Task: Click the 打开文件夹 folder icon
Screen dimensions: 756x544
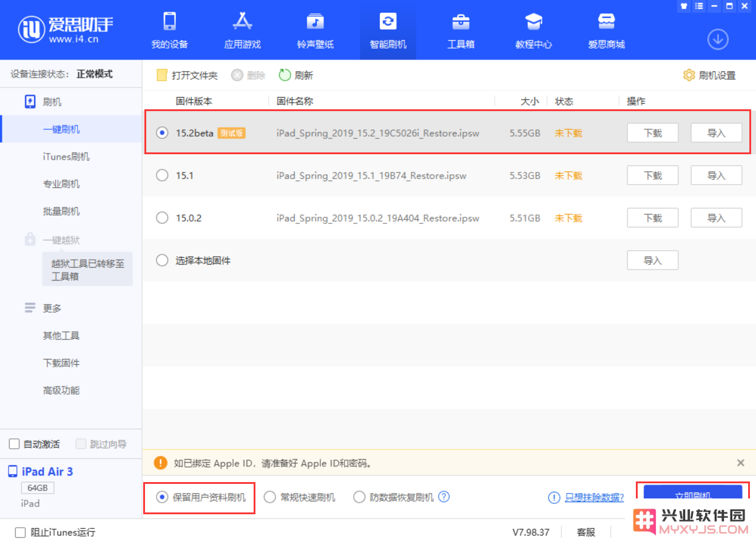Action: (161, 75)
